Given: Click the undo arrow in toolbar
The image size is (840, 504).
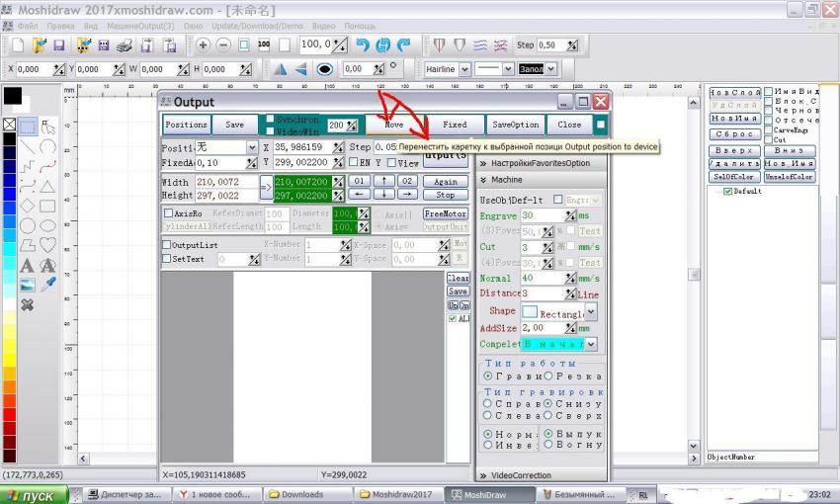Looking at the screenshot, I should [x=362, y=45].
